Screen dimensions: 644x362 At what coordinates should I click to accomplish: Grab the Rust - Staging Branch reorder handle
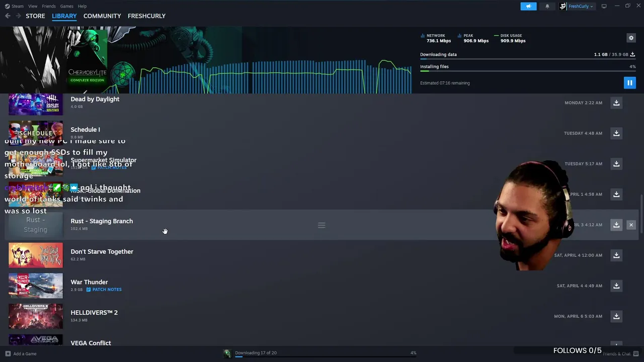point(321,225)
